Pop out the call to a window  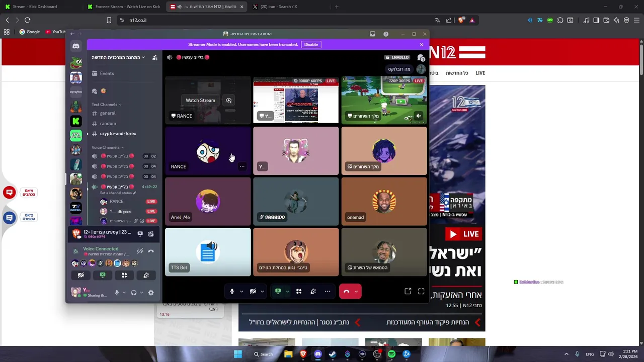[x=408, y=291]
